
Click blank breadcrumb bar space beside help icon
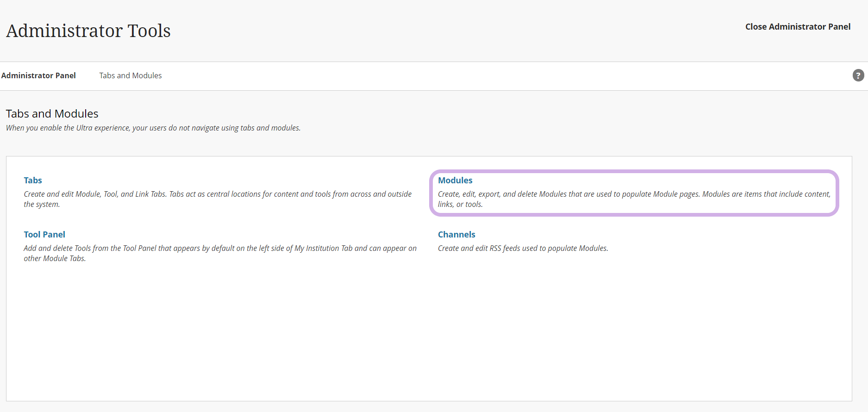pos(509,76)
